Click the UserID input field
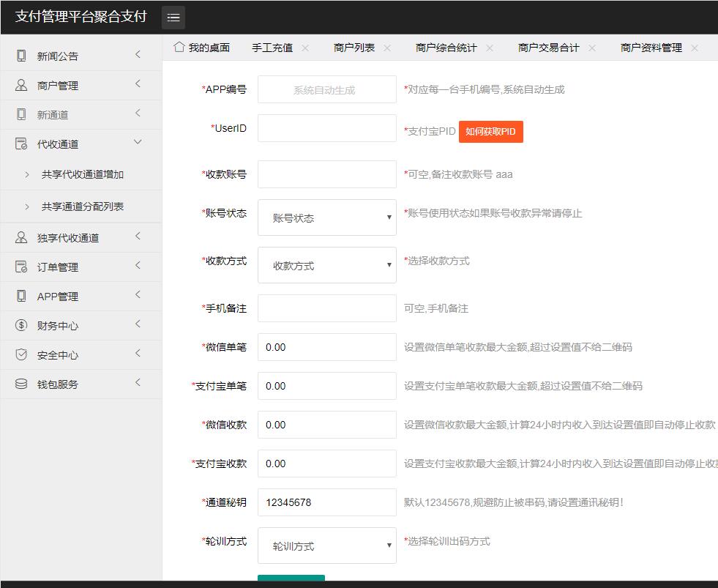This screenshot has width=718, height=588. click(326, 128)
